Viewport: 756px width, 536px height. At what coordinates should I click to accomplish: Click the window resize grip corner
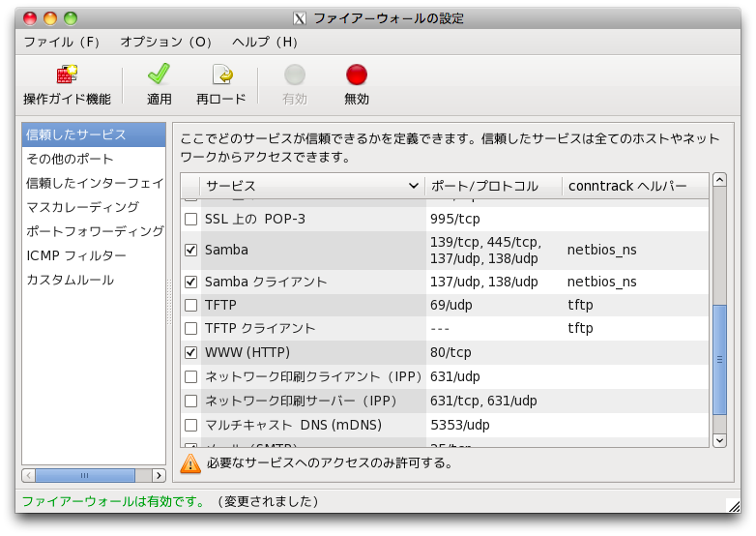tap(733, 504)
